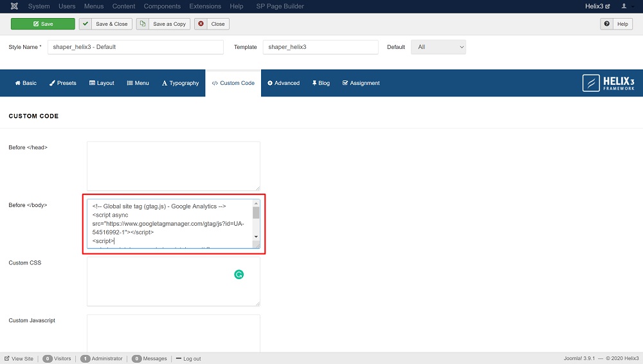Click the View Site link
643x364 pixels.
click(x=19, y=359)
